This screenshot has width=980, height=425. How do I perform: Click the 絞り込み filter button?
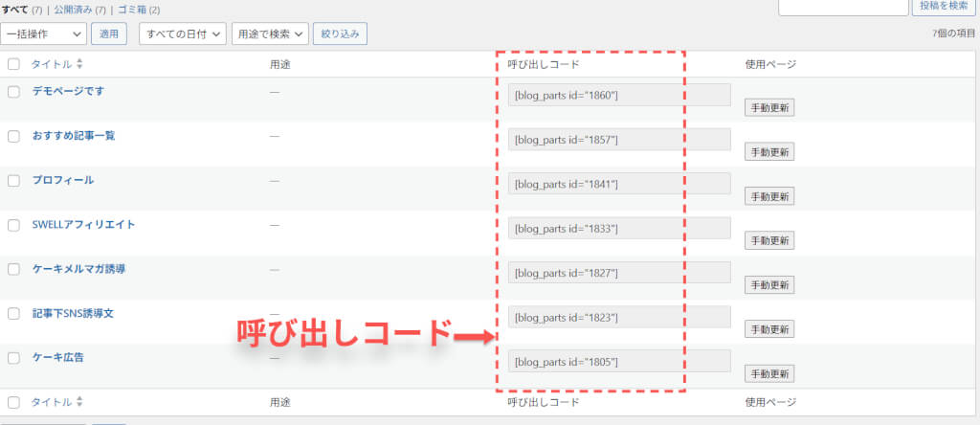pos(340,34)
